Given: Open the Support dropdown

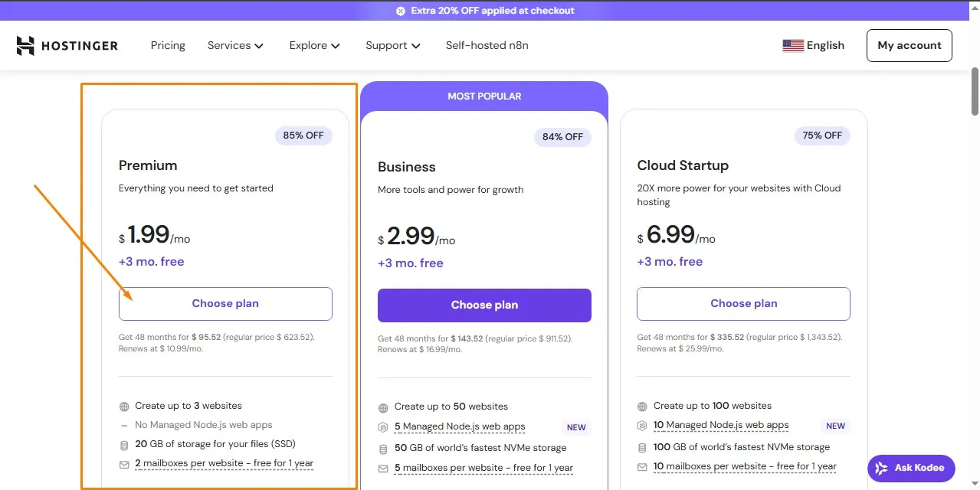Looking at the screenshot, I should point(392,45).
